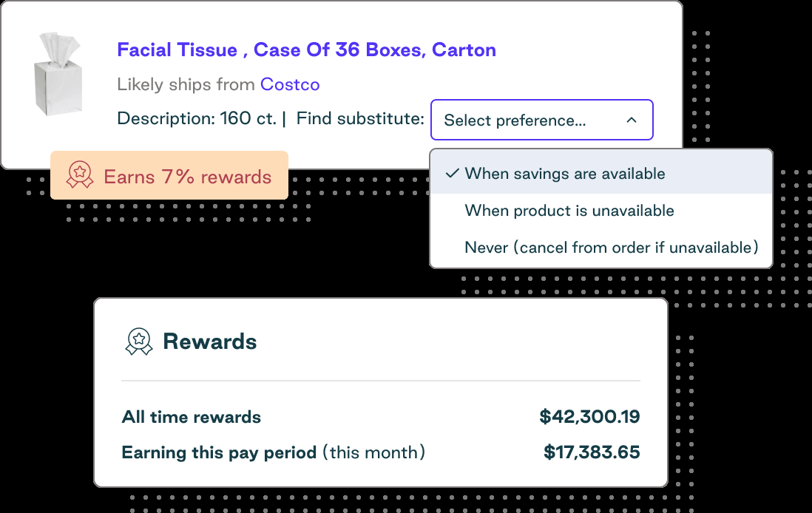Select "When savings are available" option
Screen dimensions: 812x513
tap(565, 174)
